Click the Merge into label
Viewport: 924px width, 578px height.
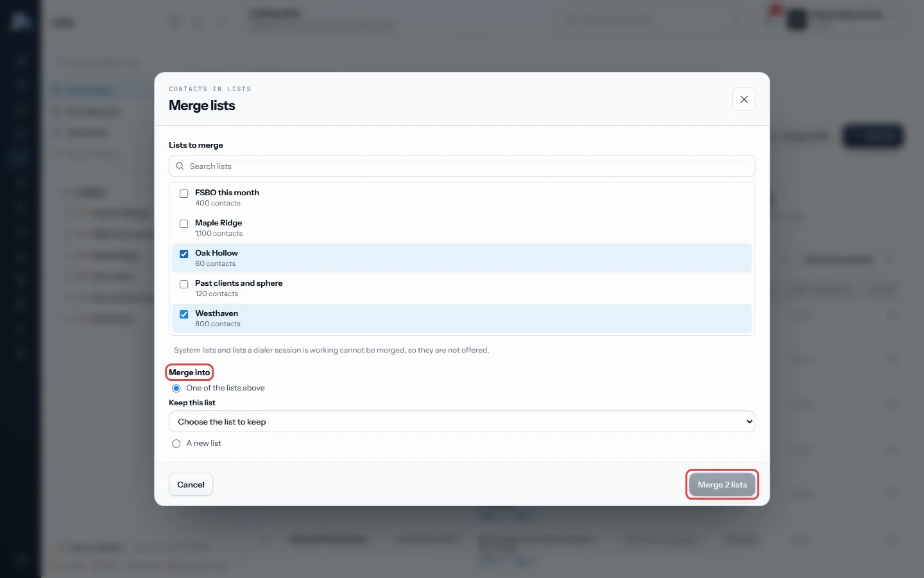(189, 372)
